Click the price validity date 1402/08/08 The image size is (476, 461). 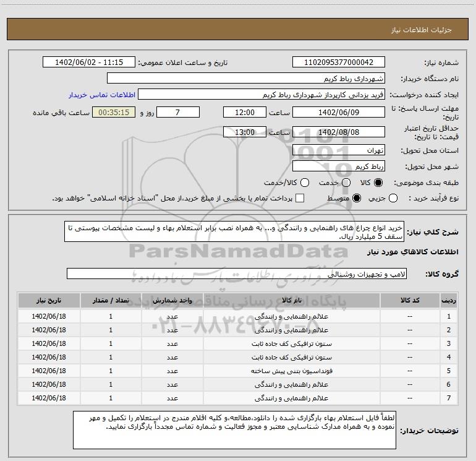(x=339, y=132)
